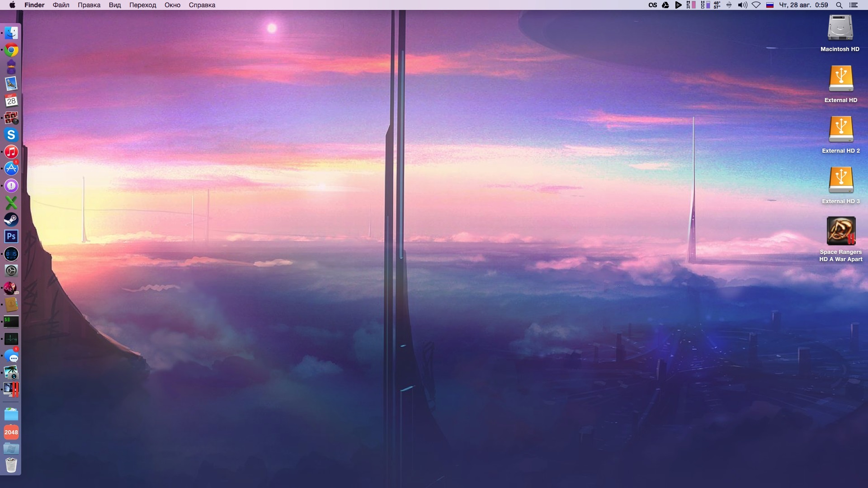
Task: Open the Apple menu
Action: point(12,5)
